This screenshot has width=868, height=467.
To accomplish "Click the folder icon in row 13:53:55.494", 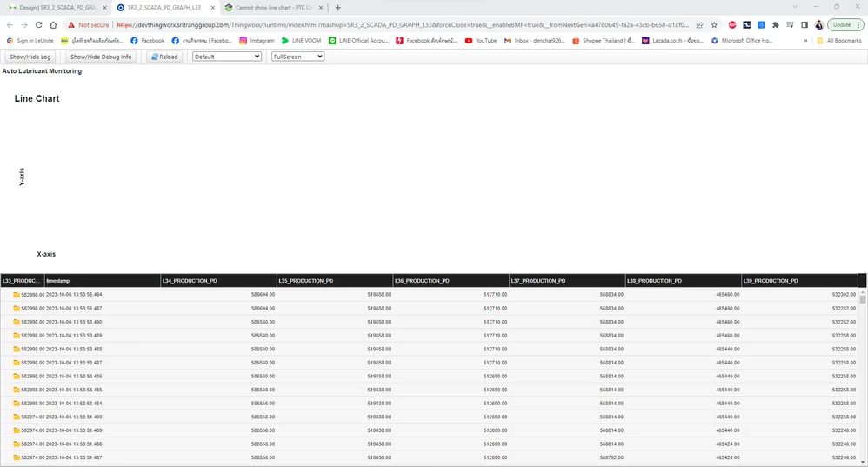I will (x=17, y=294).
